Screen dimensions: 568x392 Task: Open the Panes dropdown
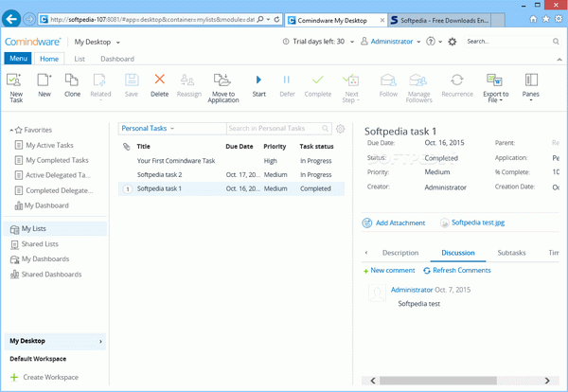[531, 87]
